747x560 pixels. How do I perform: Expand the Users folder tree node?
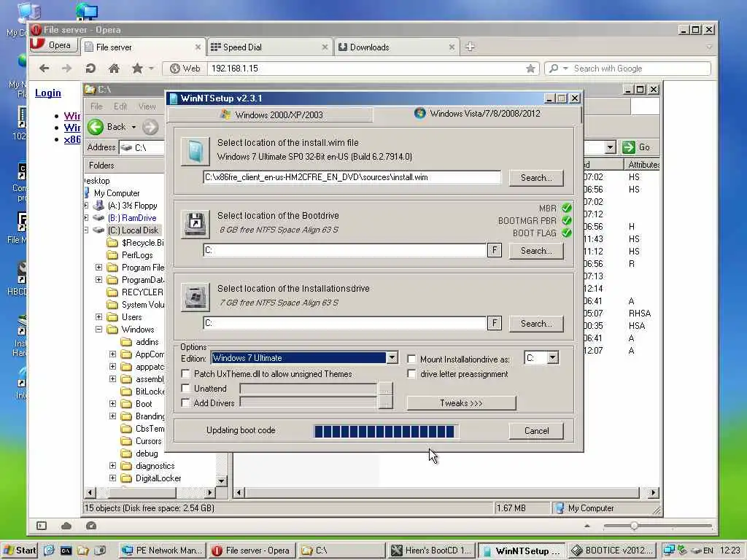pyautogui.click(x=98, y=317)
